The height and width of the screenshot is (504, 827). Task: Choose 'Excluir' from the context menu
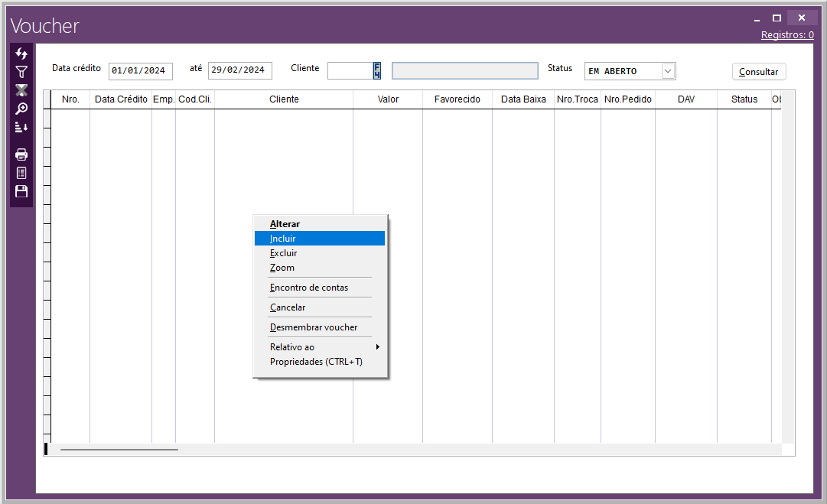tap(284, 253)
